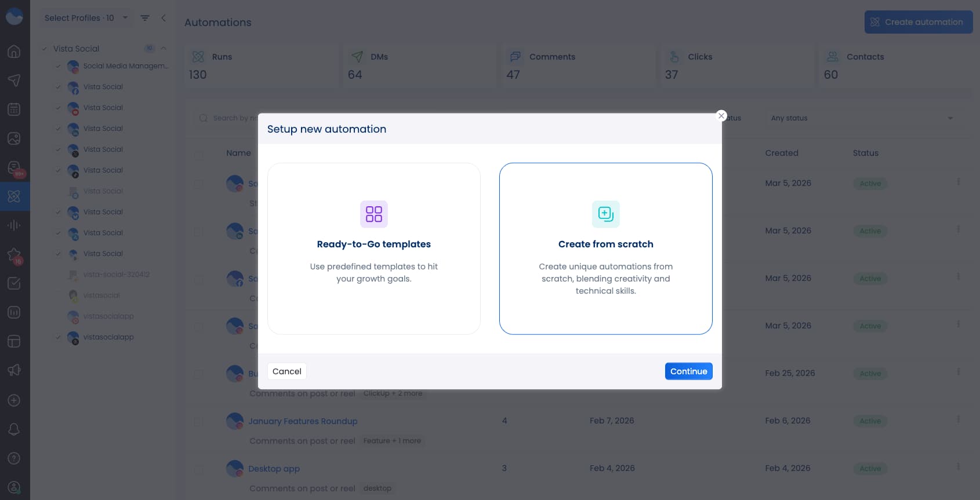Open the Listening waveform icon in sidebar
Image resolution: width=980 pixels, height=500 pixels.
[x=14, y=225]
